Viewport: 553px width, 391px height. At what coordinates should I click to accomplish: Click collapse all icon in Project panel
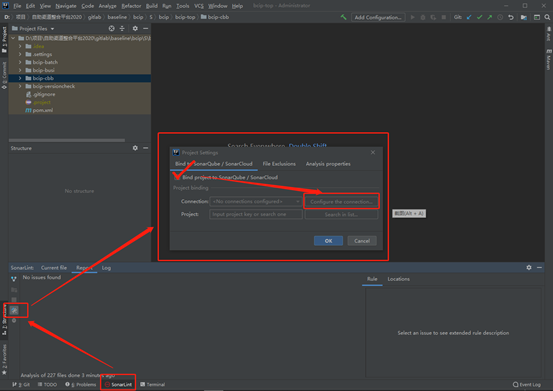pos(122,29)
